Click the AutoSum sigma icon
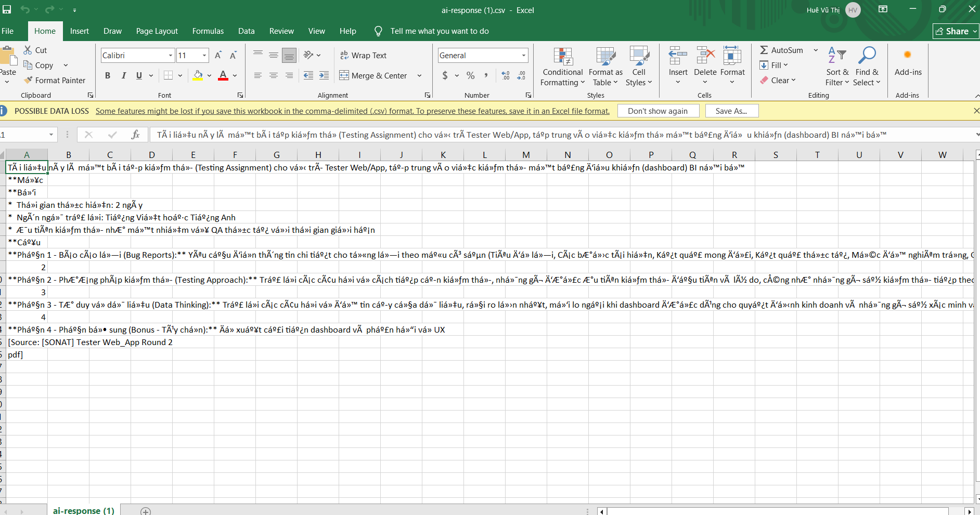This screenshot has height=515, width=980. 764,50
